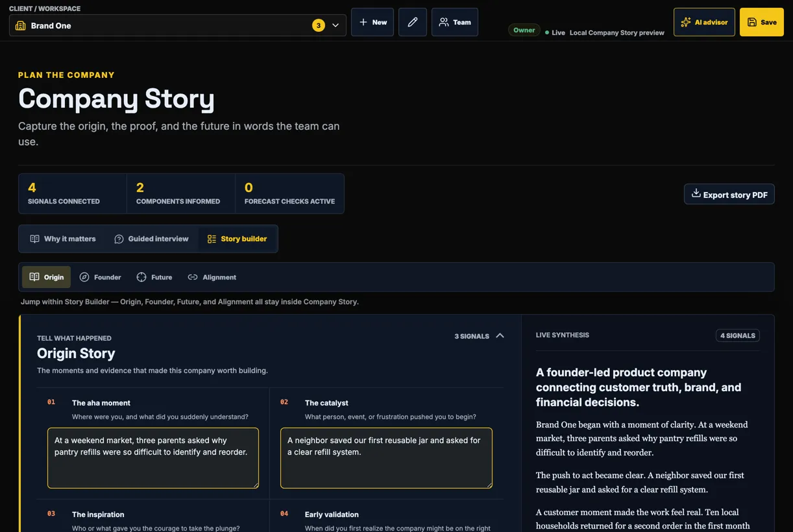The height and width of the screenshot is (532, 793).
Task: Click The catalyst question heading
Action: point(326,403)
